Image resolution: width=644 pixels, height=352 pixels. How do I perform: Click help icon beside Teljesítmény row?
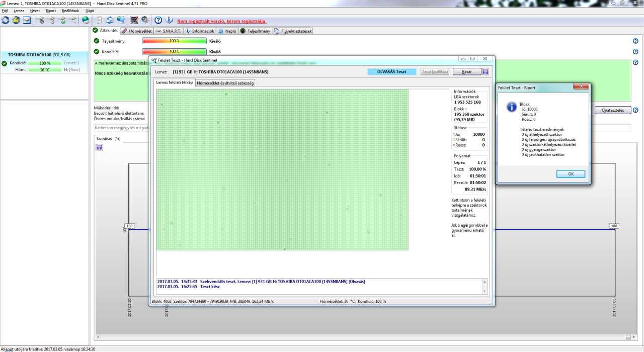point(635,41)
